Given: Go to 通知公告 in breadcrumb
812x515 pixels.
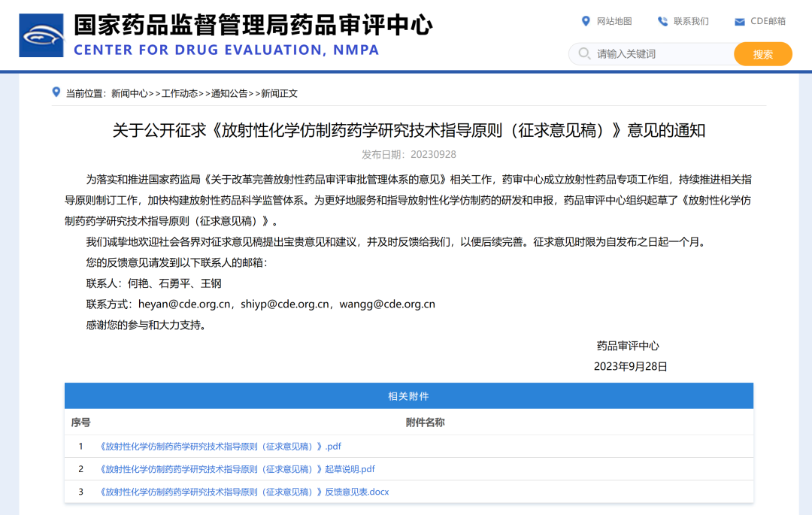Looking at the screenshot, I should coord(229,94).
